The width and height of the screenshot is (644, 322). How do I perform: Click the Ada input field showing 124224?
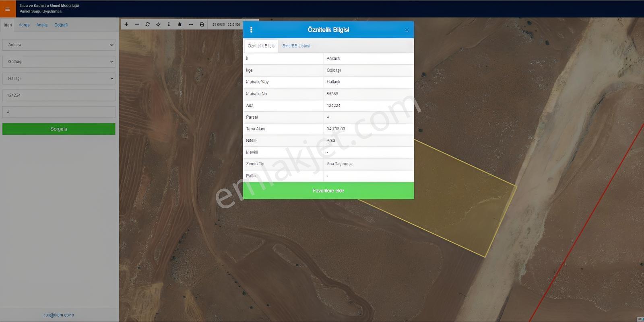click(x=59, y=95)
